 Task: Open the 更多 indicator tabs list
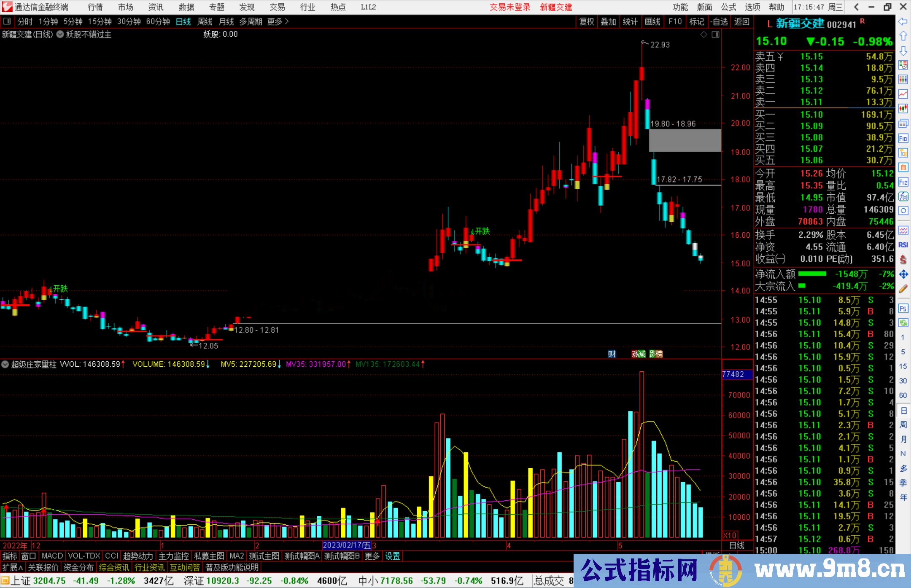click(372, 556)
